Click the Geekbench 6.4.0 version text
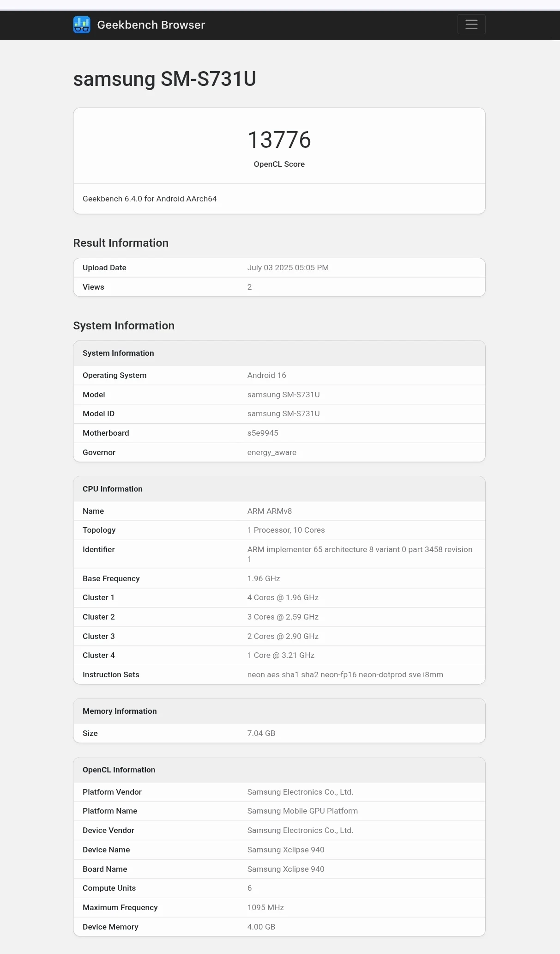The image size is (560, 954). [150, 199]
